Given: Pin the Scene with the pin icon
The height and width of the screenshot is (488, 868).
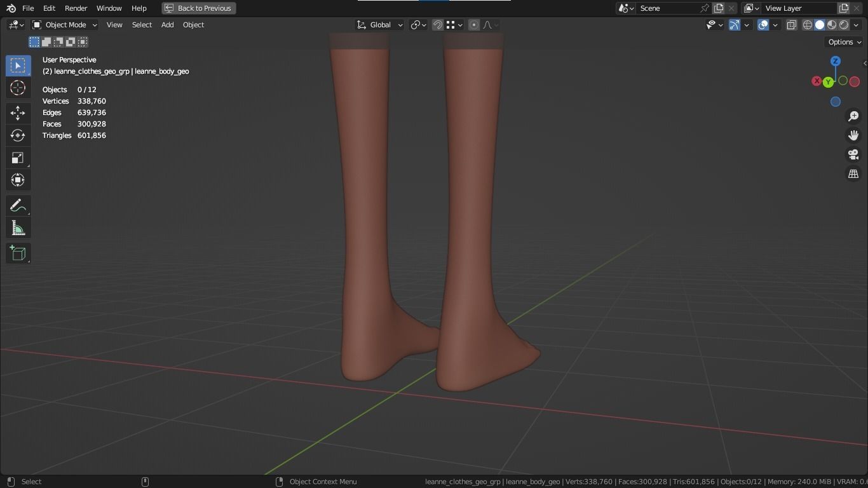Looking at the screenshot, I should click(705, 8).
